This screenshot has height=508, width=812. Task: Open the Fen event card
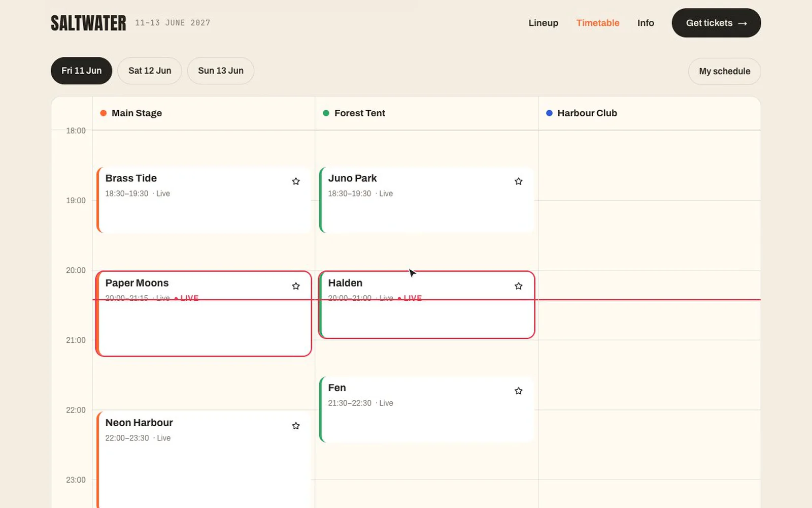[426, 409]
